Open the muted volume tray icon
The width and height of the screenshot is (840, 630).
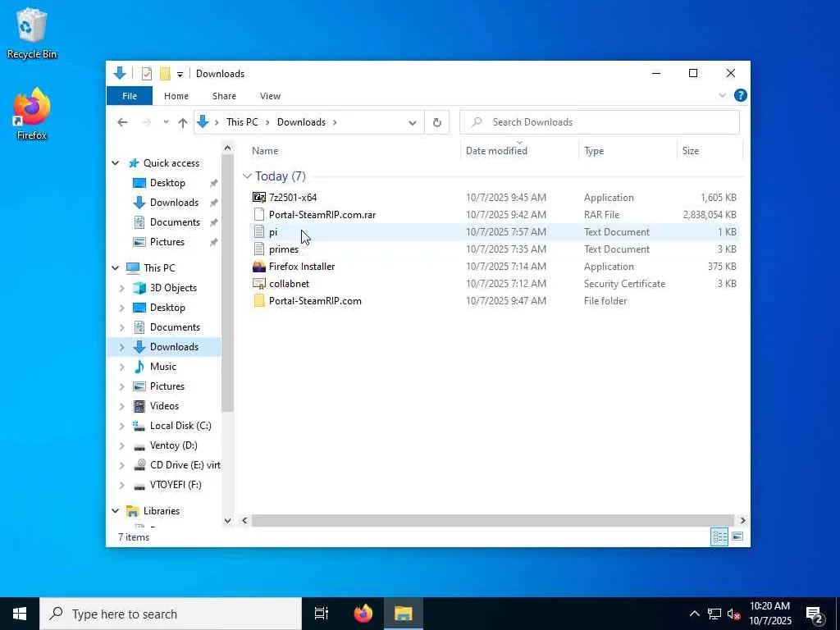tap(733, 614)
